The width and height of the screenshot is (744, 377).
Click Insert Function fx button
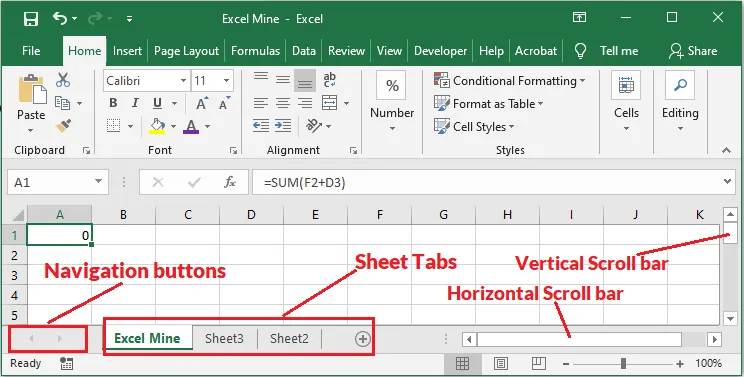coord(230,182)
